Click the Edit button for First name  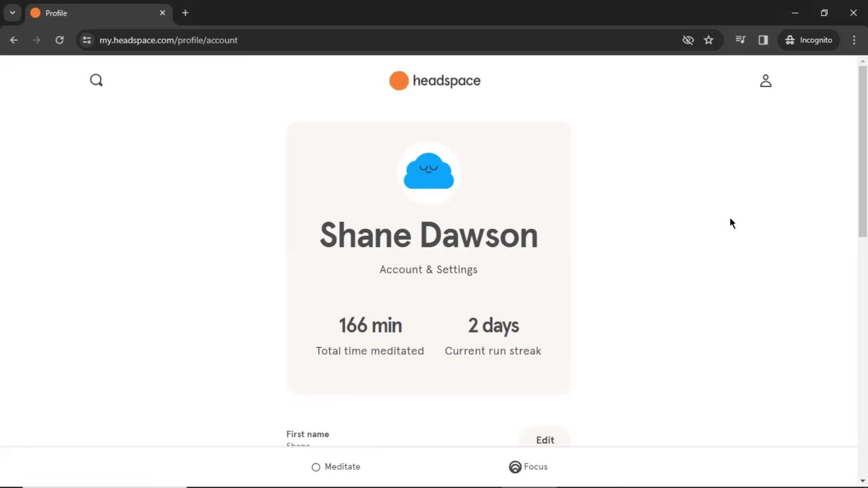click(545, 441)
